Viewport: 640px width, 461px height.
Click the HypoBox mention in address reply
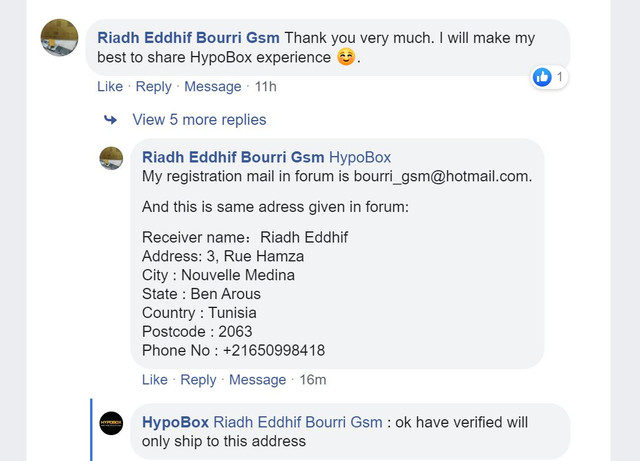click(x=360, y=157)
